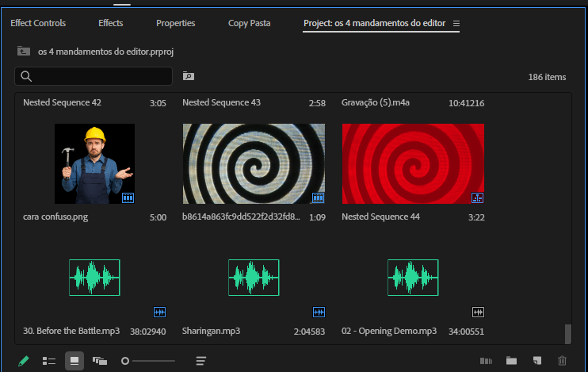This screenshot has height=372, width=588.
Task: Click the project panel vertical scrollbar
Action: [568, 333]
